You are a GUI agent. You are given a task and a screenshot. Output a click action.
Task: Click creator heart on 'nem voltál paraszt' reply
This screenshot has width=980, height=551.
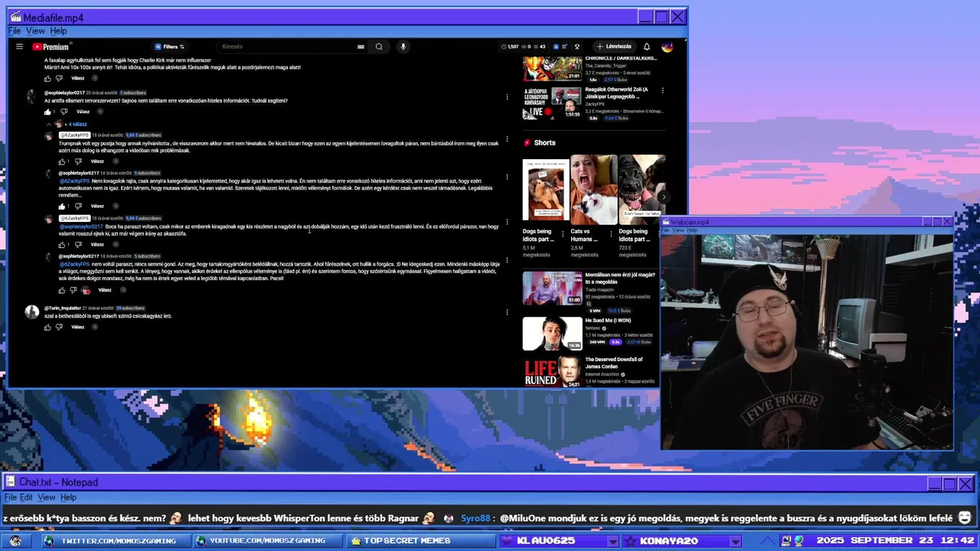(x=86, y=290)
